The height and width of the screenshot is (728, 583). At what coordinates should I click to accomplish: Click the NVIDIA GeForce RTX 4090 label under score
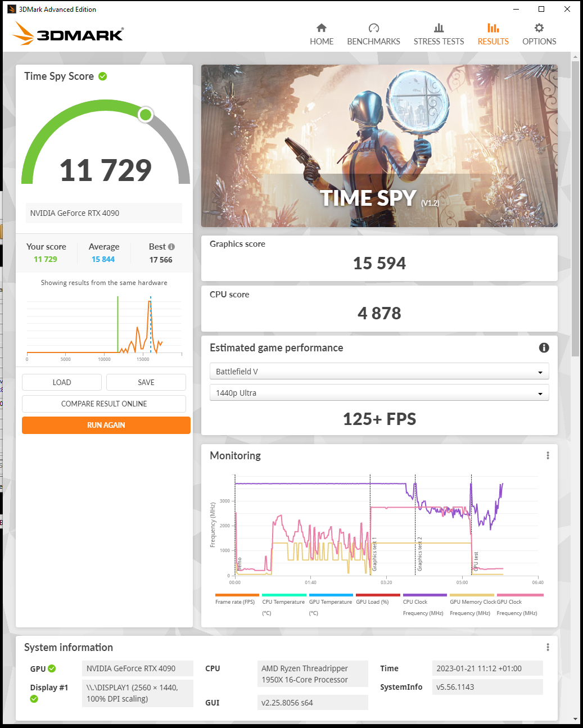104,213
